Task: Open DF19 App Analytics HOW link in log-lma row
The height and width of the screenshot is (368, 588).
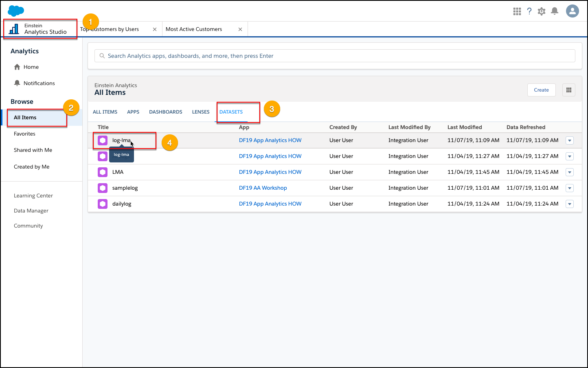Action: pos(270,140)
